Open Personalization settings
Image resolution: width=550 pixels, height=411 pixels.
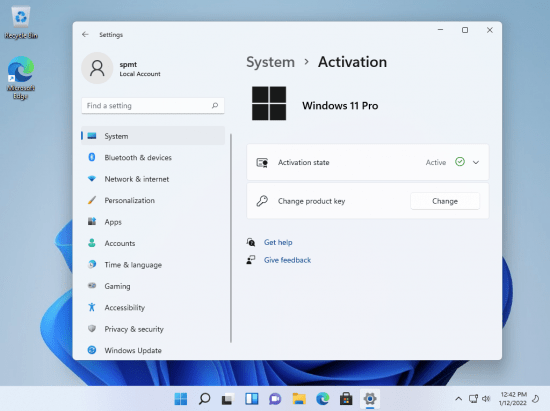pos(153,200)
